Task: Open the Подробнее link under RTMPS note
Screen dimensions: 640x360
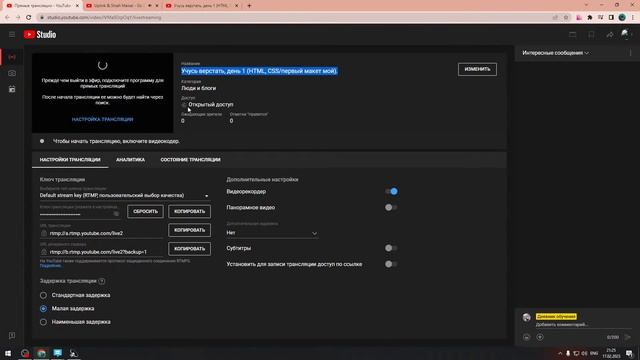Action: pos(50,266)
